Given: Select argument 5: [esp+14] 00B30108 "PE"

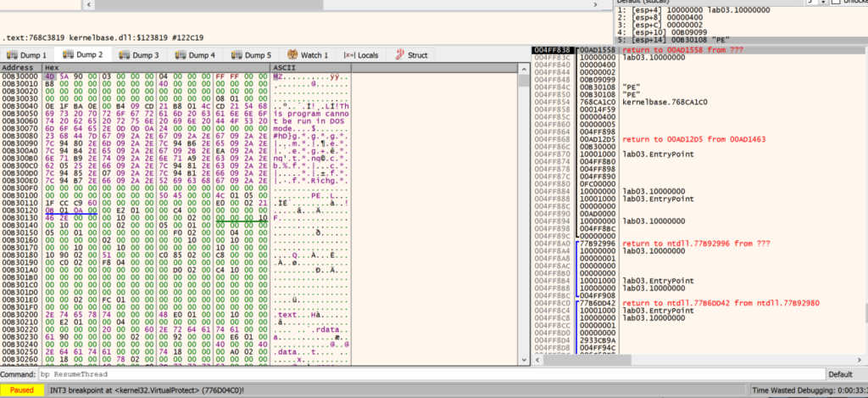Looking at the screenshot, I should click(742, 39).
